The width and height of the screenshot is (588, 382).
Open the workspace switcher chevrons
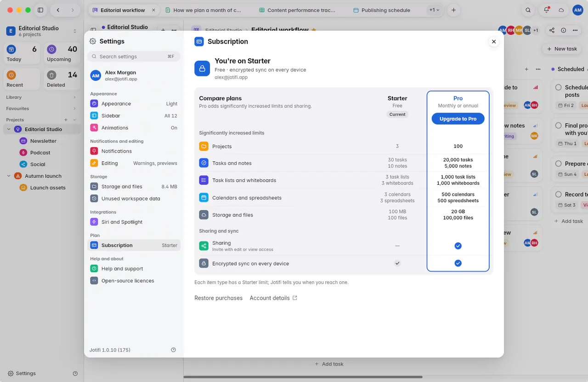[75, 31]
